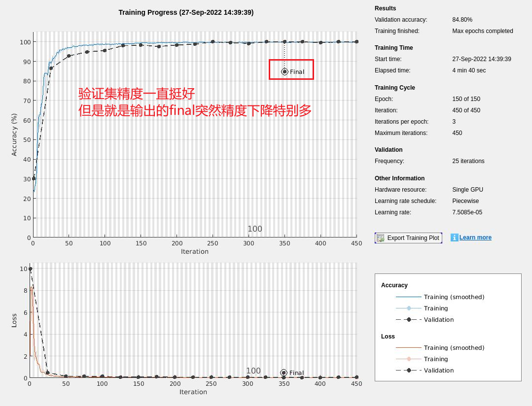Click the Piecewise learning rate schedule text
532x406 pixels.
tap(465, 201)
